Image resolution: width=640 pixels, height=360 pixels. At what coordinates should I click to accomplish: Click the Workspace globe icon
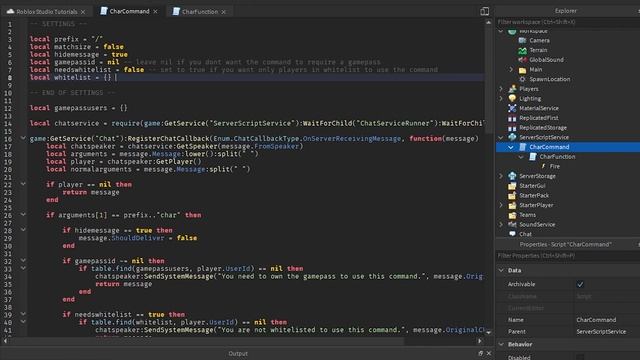(512, 31)
